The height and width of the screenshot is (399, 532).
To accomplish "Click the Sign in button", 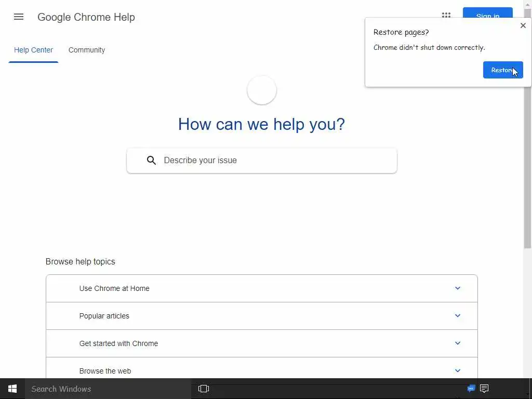I will [x=487, y=13].
